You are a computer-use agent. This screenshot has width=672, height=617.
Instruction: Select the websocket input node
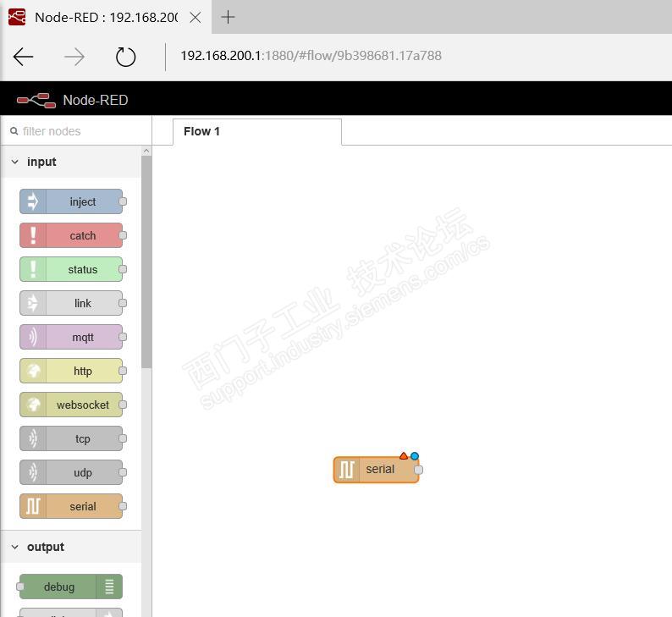tap(71, 405)
